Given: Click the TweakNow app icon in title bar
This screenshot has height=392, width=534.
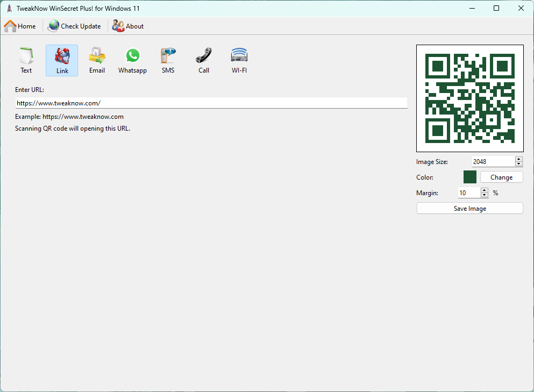Looking at the screenshot, I should (10, 9).
